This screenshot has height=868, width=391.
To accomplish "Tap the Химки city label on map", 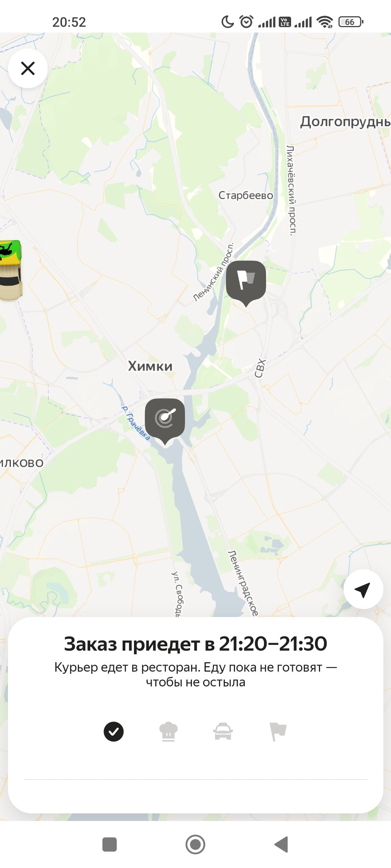I will coord(150,366).
